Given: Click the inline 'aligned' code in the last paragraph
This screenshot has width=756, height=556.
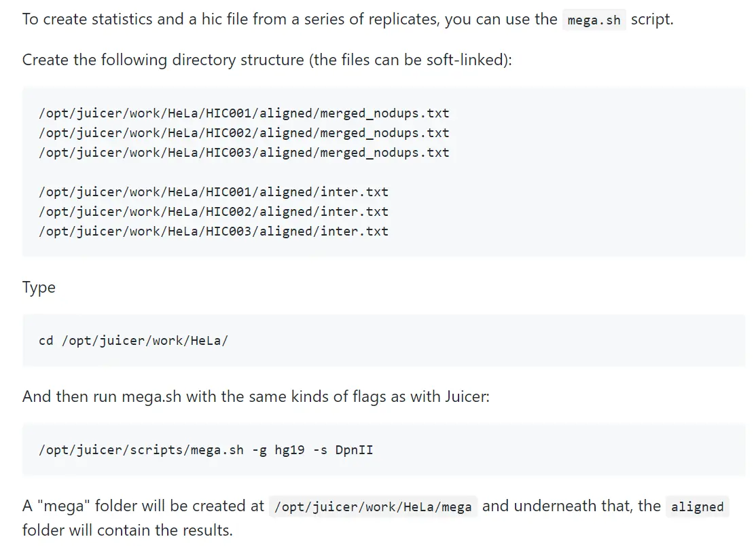Looking at the screenshot, I should tap(697, 507).
